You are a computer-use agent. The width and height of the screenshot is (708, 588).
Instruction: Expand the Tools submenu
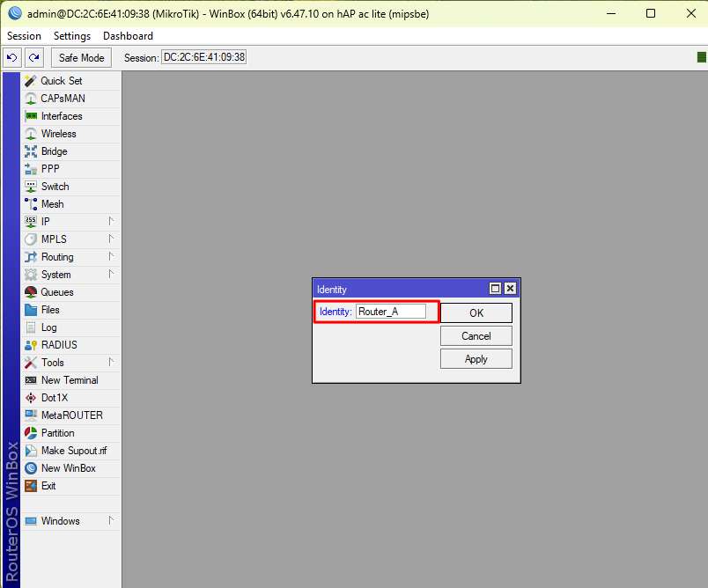111,363
